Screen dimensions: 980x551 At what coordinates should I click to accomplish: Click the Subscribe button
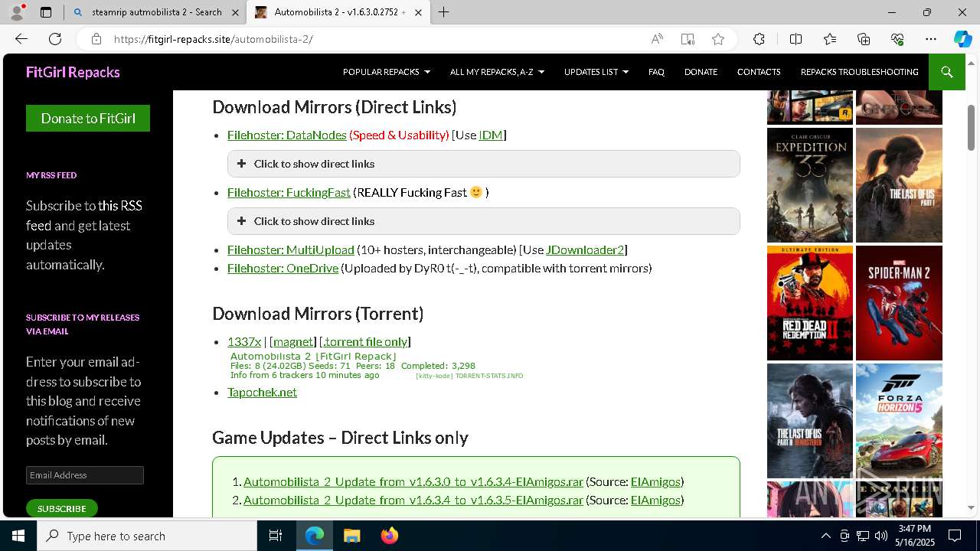[x=61, y=508]
